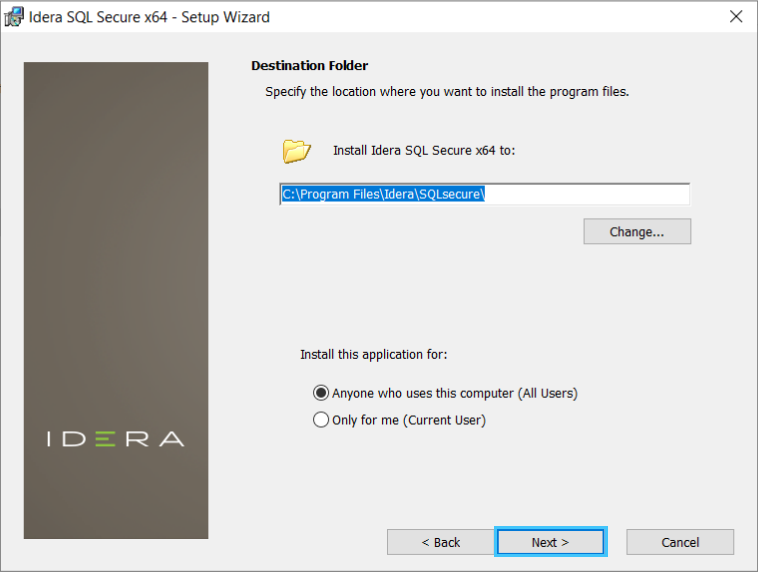Click the installation path input field

pyautogui.click(x=485, y=194)
